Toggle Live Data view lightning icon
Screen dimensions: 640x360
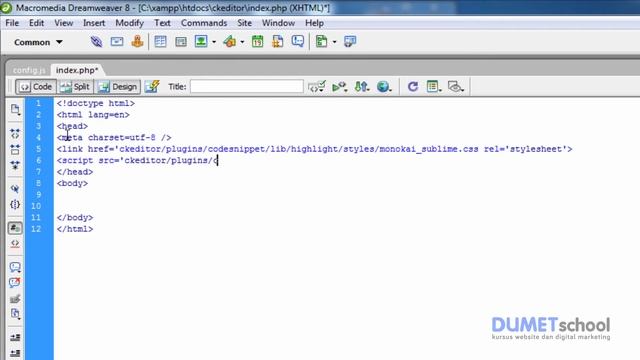click(152, 87)
